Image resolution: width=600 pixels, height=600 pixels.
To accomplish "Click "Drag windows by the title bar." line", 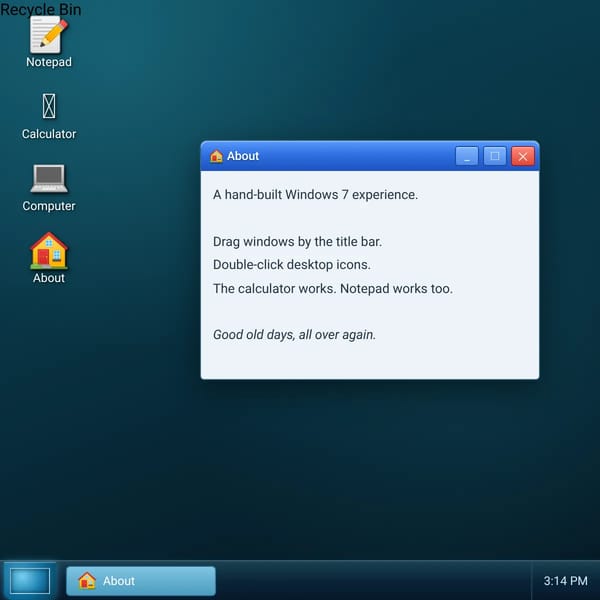I will pos(297,242).
